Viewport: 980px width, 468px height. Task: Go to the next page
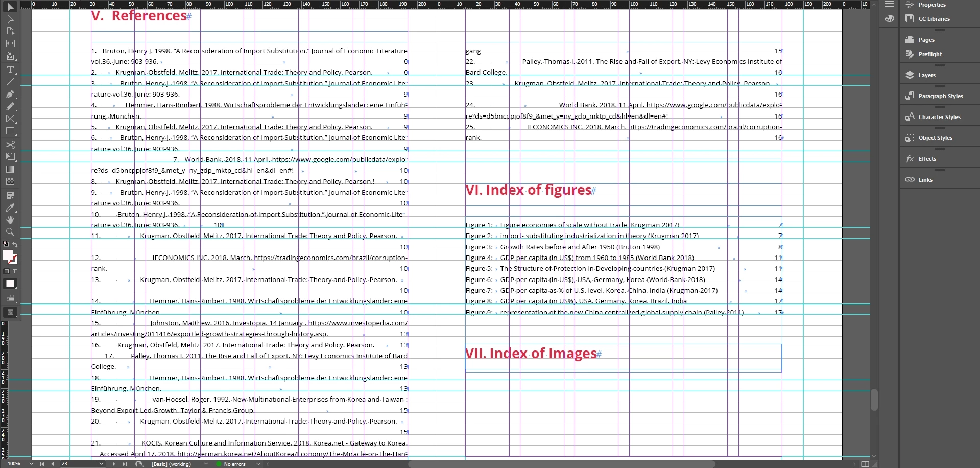114,464
